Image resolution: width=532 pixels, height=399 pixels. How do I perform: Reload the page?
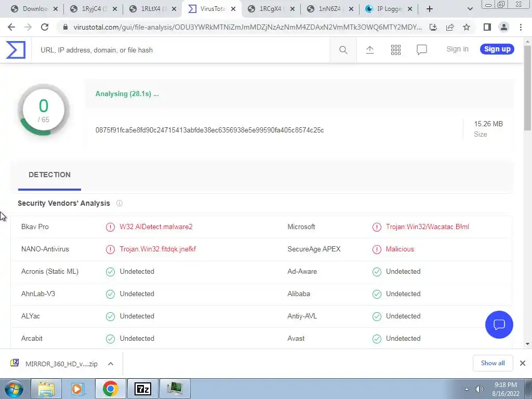[45, 27]
